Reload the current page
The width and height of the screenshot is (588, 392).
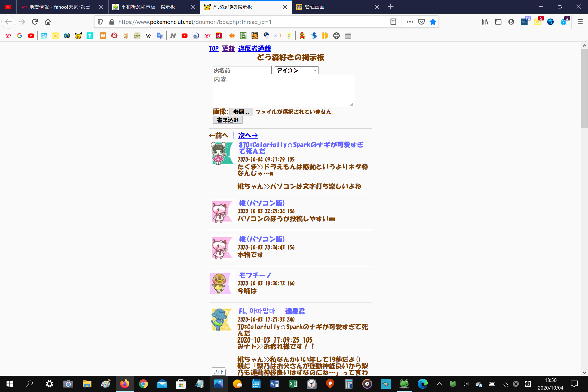(x=35, y=22)
